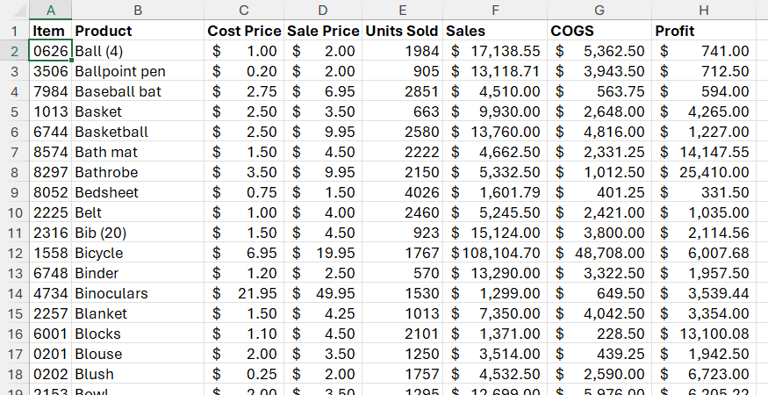Image resolution: width=768 pixels, height=395 pixels.
Task: Click the select-all corner button
Action: coord(15,10)
